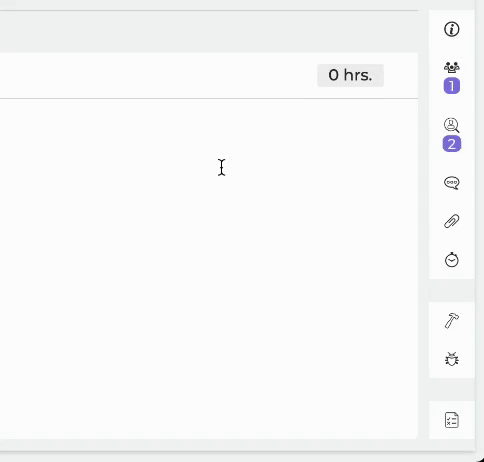Open the checklist document icon
This screenshot has width=484, height=462.
[452, 420]
